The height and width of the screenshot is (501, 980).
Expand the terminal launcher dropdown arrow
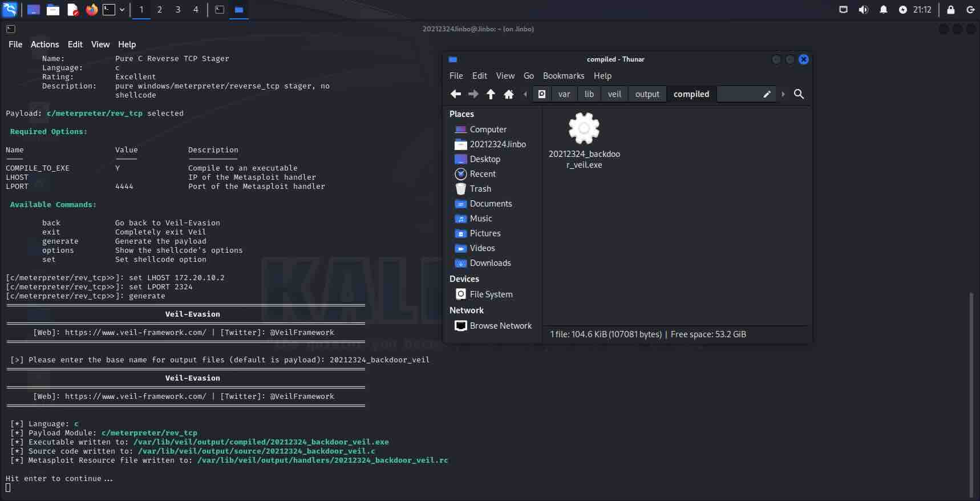[122, 10]
